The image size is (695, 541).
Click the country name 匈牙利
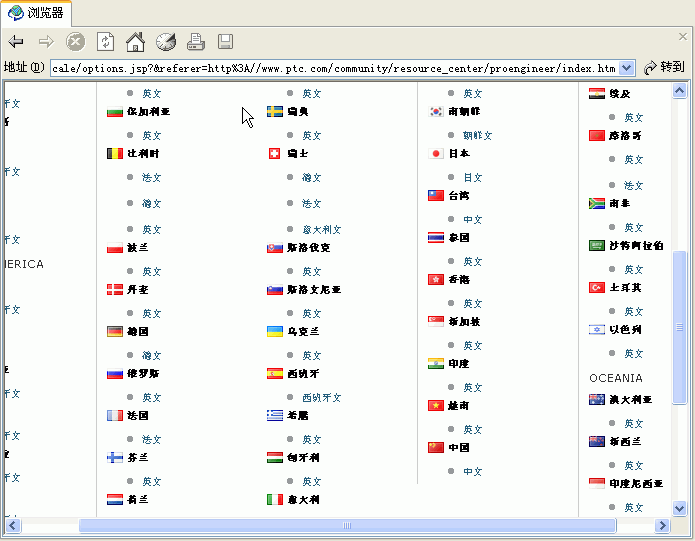pos(303,458)
